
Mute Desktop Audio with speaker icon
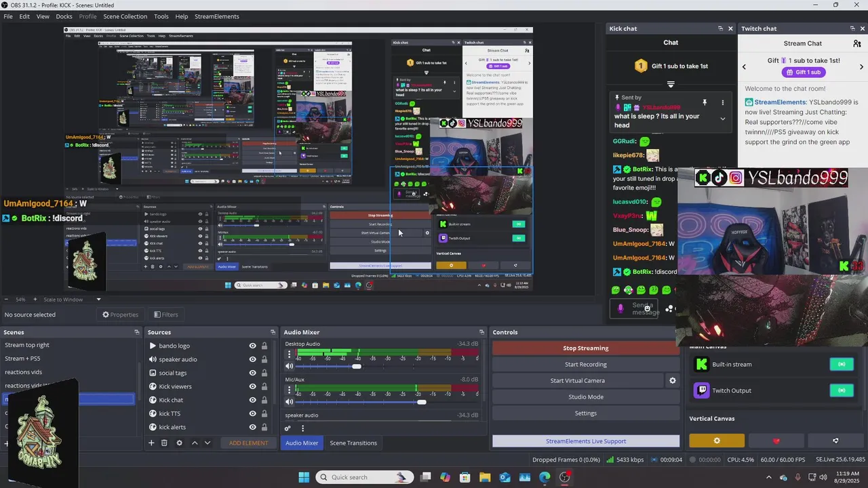pos(290,366)
